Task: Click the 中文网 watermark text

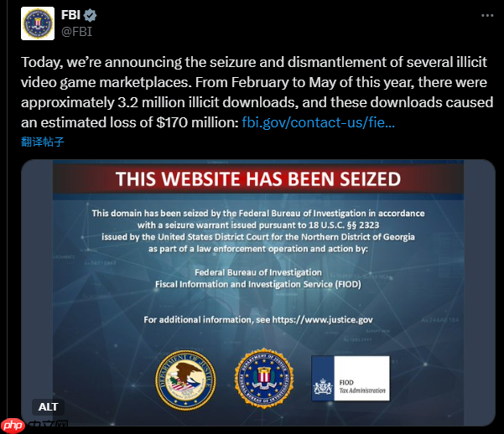Action: 48,426
